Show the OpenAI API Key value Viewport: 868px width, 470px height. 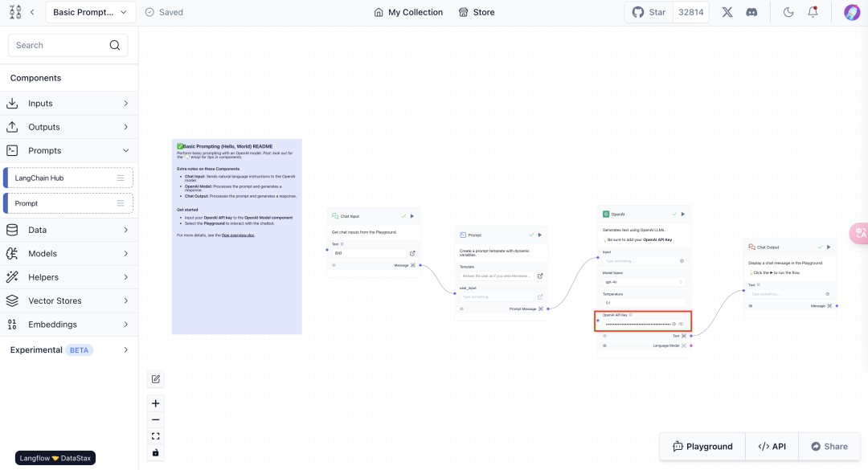(x=681, y=324)
